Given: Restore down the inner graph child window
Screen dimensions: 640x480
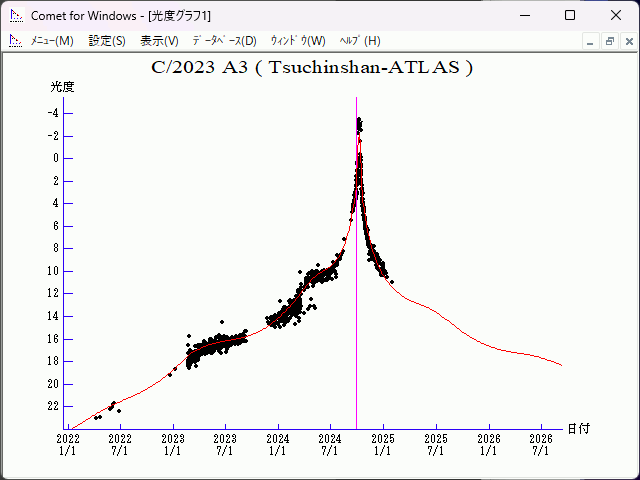Looking at the screenshot, I should [609, 41].
